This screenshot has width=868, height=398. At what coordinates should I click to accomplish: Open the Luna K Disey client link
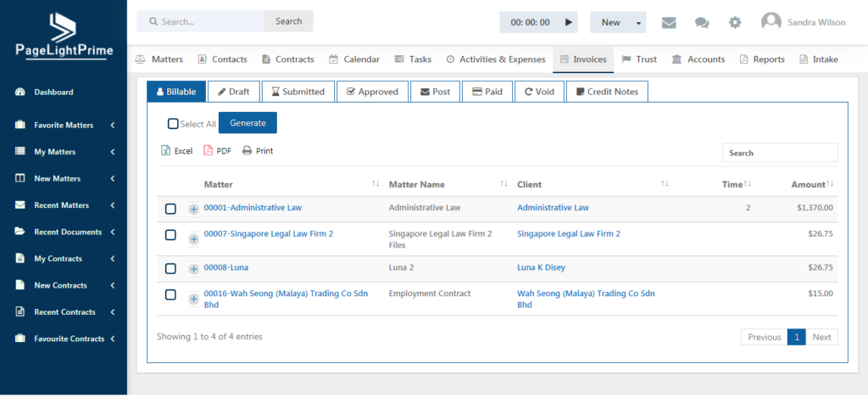point(541,267)
